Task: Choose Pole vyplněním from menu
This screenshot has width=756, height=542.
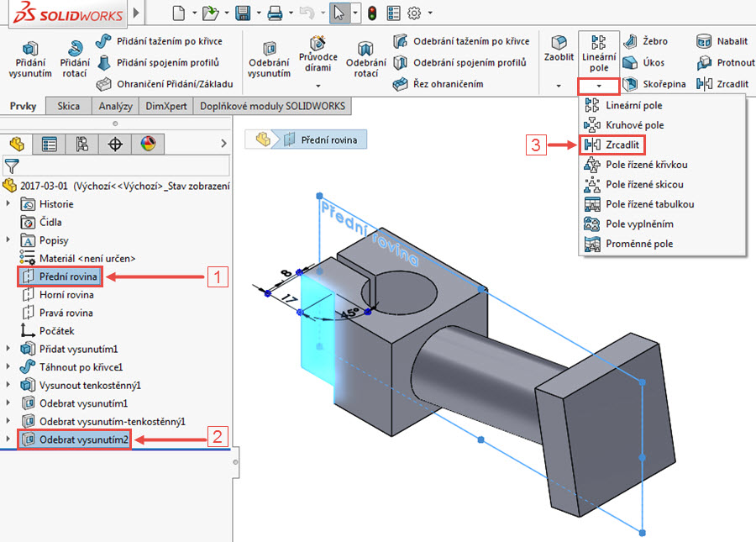Action: (x=662, y=224)
